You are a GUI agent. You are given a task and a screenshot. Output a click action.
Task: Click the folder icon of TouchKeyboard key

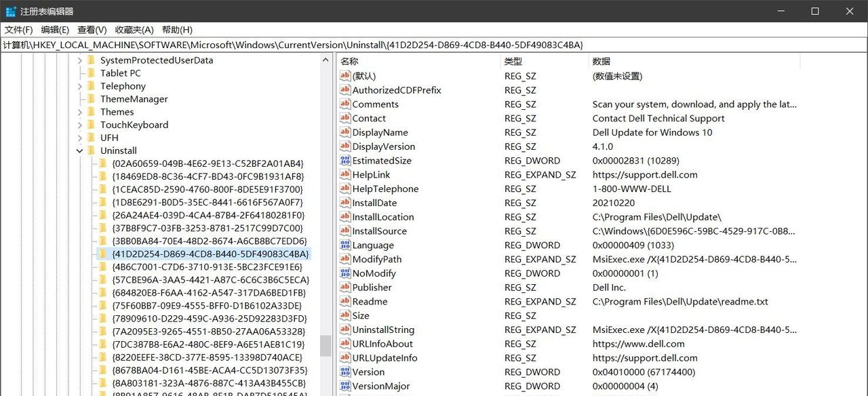pos(92,125)
